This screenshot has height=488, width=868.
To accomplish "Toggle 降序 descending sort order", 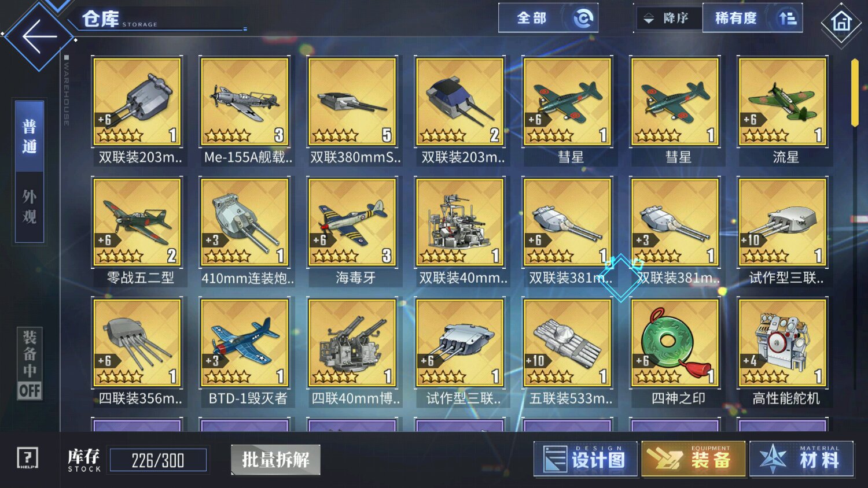I will 668,18.
